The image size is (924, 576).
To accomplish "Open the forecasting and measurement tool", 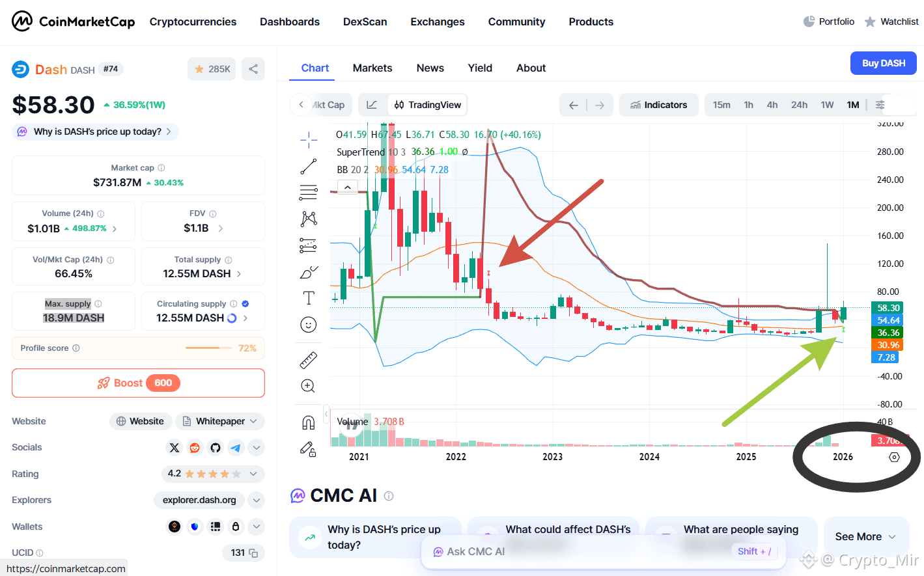I will tap(309, 245).
